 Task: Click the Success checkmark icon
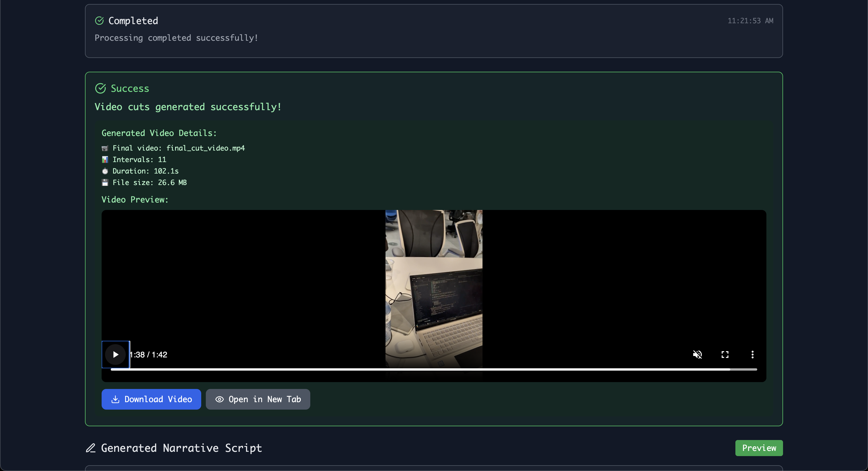[x=100, y=88]
